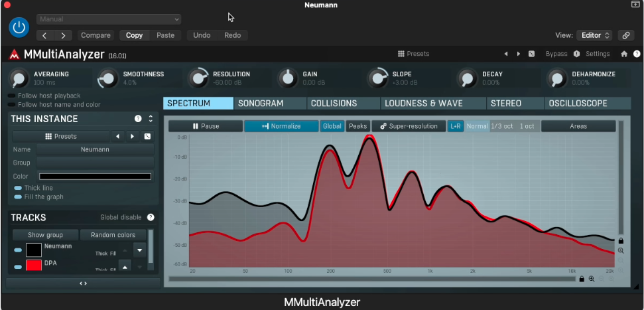Click the Show group button
Viewport: 644px width, 310px height.
pos(45,235)
